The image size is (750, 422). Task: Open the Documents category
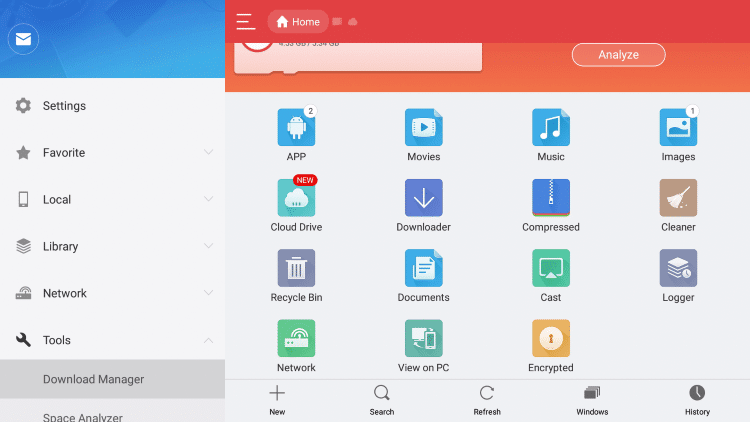pyautogui.click(x=423, y=268)
